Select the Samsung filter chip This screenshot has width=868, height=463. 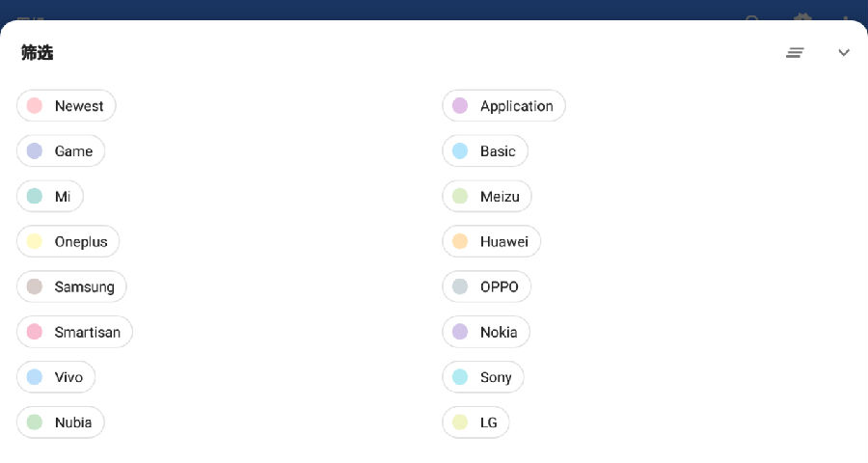(71, 286)
